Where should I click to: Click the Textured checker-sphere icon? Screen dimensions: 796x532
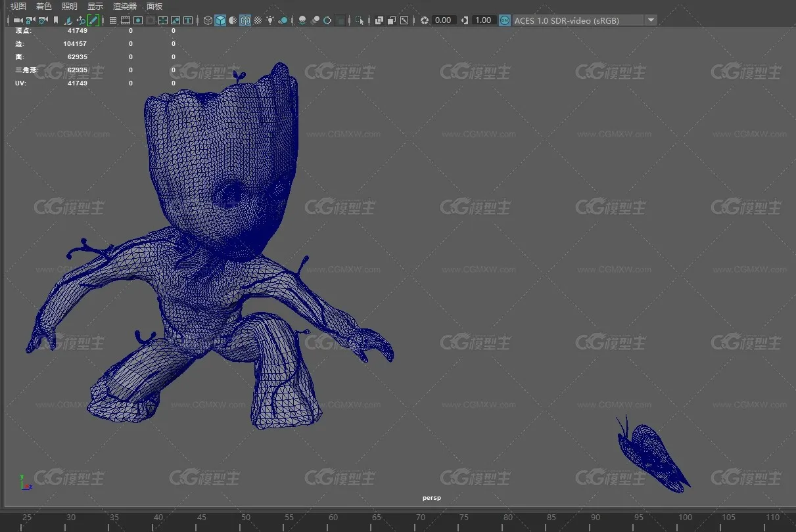pos(258,20)
